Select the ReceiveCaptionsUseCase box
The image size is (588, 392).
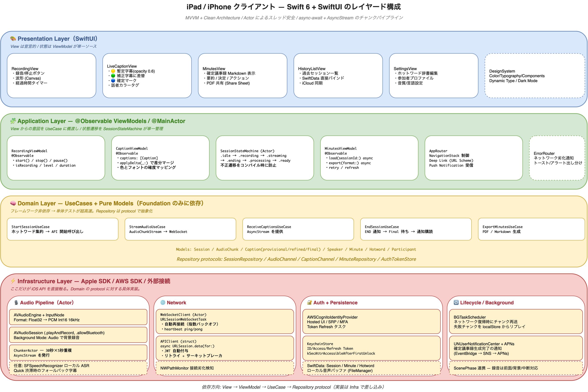pyautogui.click(x=298, y=229)
